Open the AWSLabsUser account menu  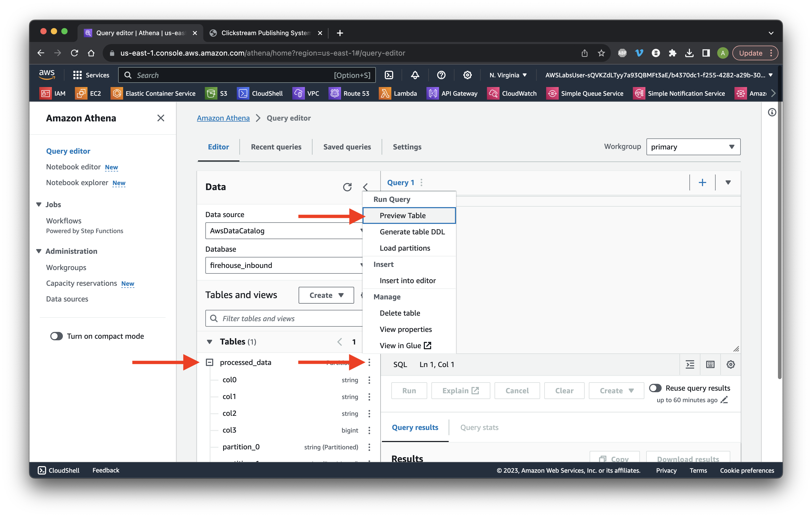click(x=659, y=75)
